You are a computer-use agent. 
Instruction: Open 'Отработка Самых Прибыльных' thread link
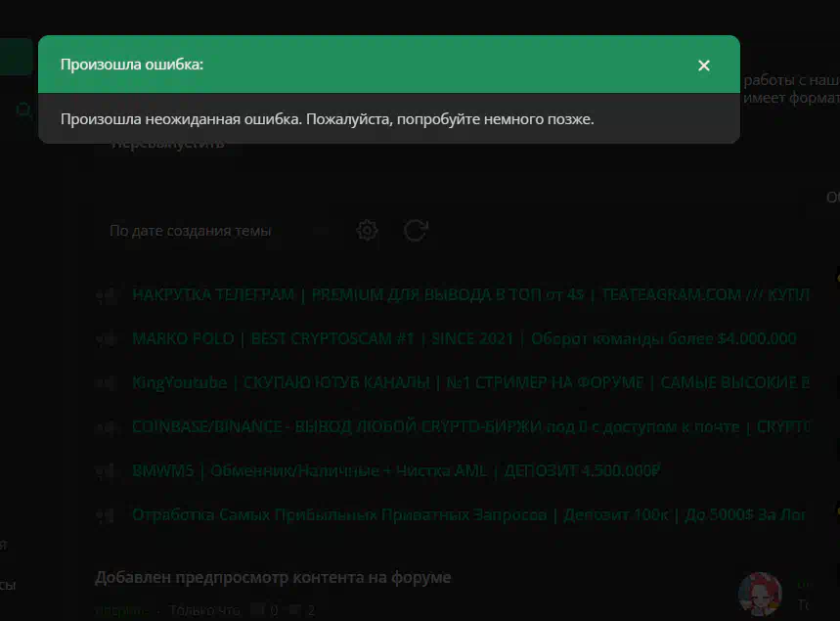tap(468, 514)
